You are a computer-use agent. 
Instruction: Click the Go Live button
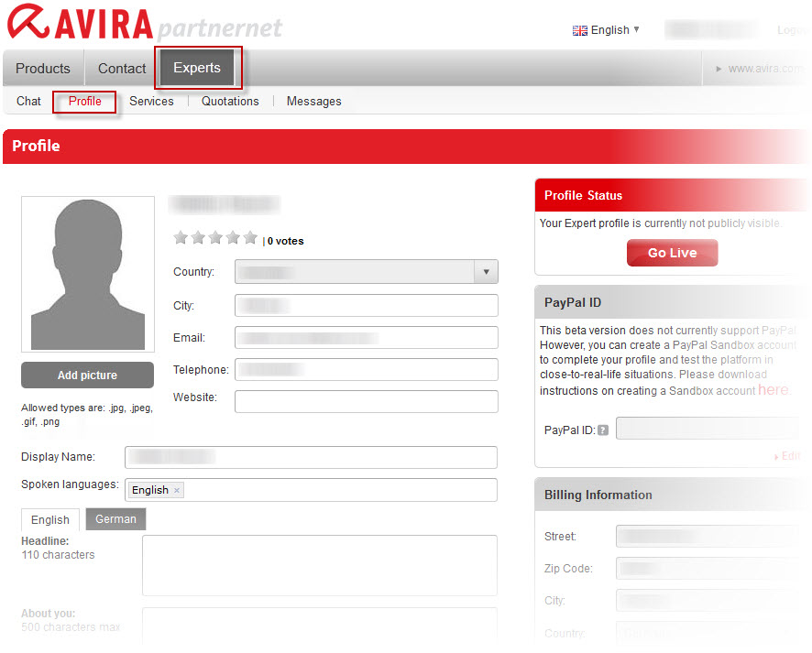pos(672,253)
